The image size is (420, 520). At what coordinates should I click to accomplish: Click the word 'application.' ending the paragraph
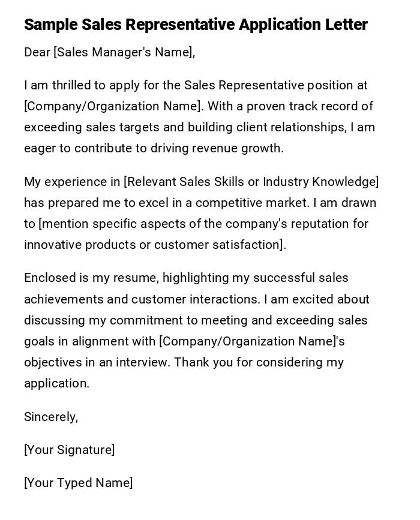point(56,383)
